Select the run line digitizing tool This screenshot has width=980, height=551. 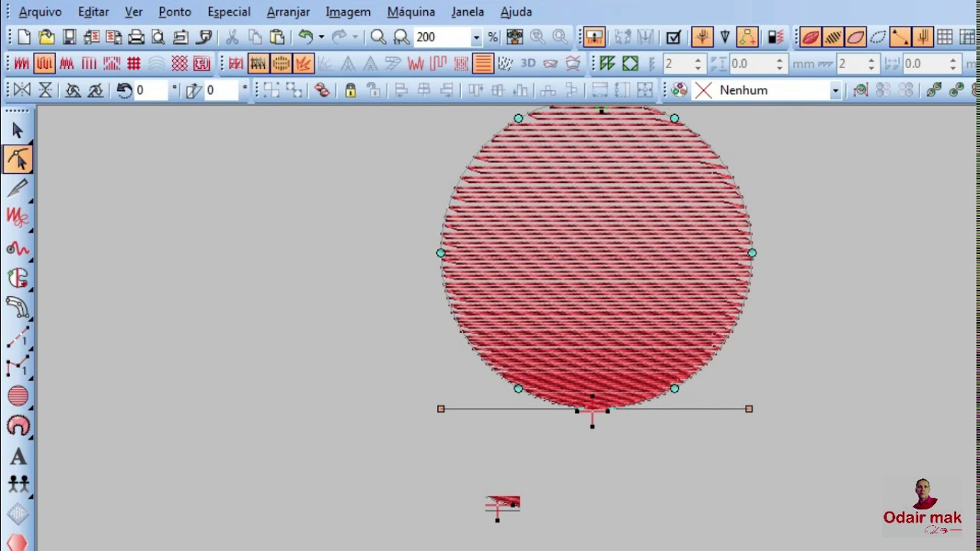click(x=18, y=337)
